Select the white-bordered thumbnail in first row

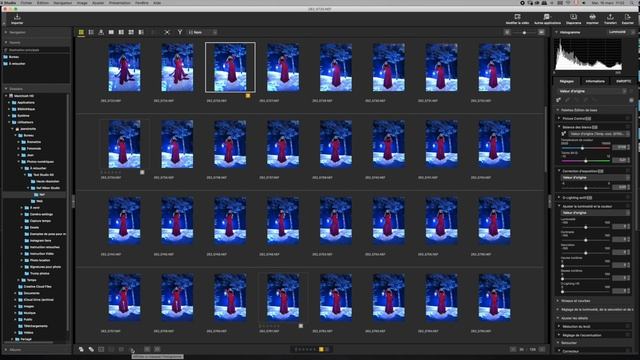click(x=230, y=67)
